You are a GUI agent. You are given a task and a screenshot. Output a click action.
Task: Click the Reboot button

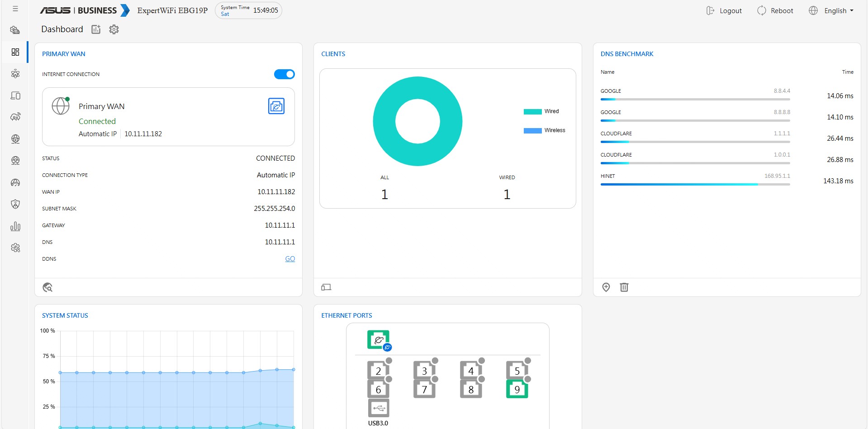tap(775, 11)
